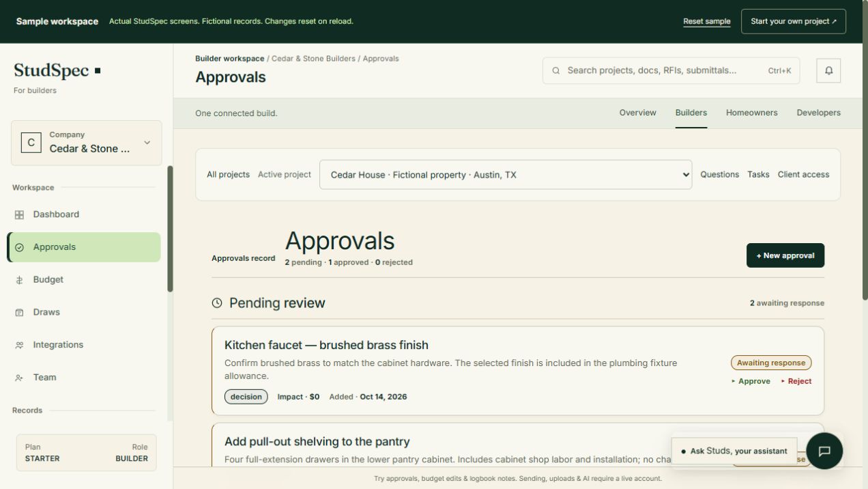
Task: Open Team in the sidebar
Action: point(84,378)
